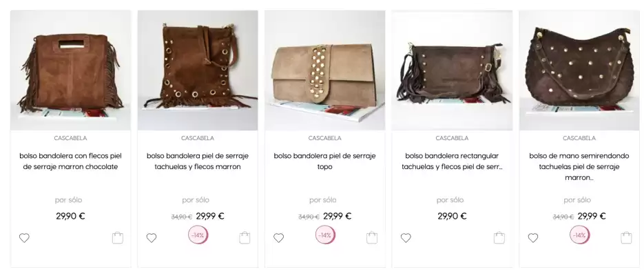Open studded semirredondo bag photo
Image resolution: width=644 pixels, height=276 pixels.
pos(579,70)
